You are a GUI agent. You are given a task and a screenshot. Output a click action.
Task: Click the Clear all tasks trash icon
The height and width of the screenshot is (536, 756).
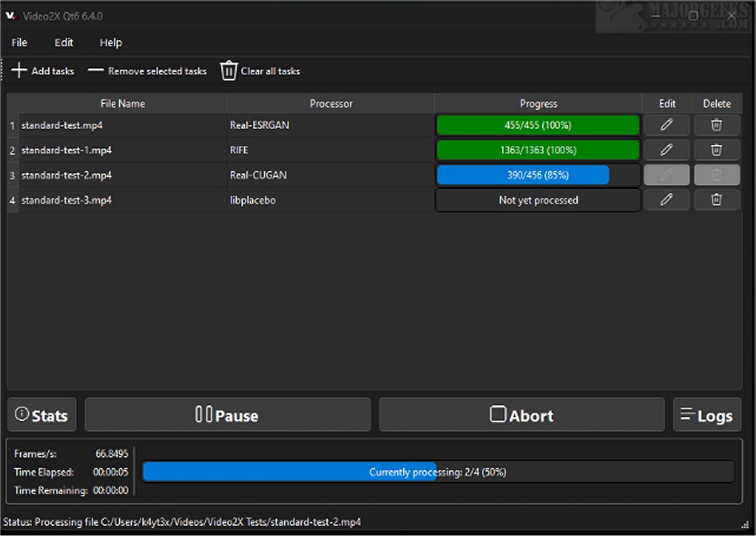[x=228, y=71]
